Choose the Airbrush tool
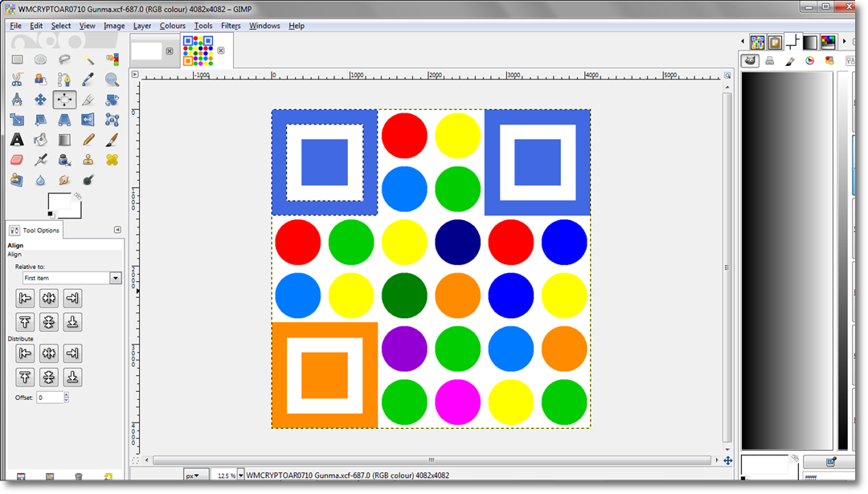868x494 pixels. click(40, 160)
